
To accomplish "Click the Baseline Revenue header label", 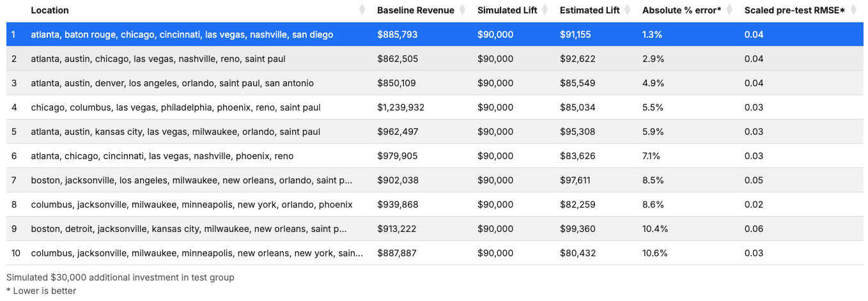I will click(415, 10).
